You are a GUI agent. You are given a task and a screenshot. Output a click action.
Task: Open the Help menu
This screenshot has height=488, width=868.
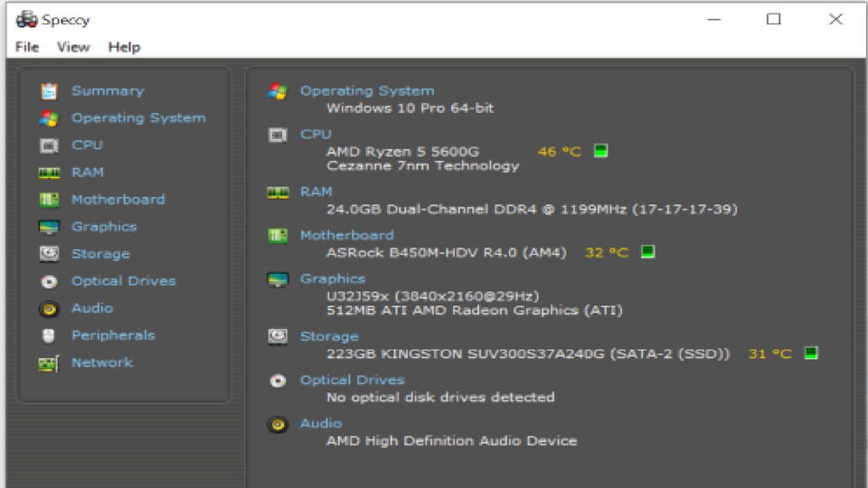coord(124,47)
